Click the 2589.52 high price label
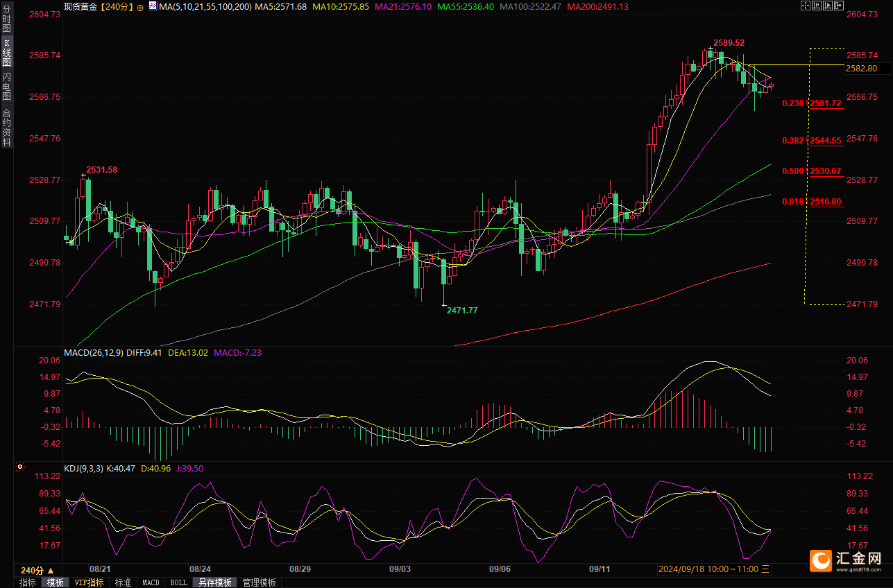893x588 pixels. point(729,42)
